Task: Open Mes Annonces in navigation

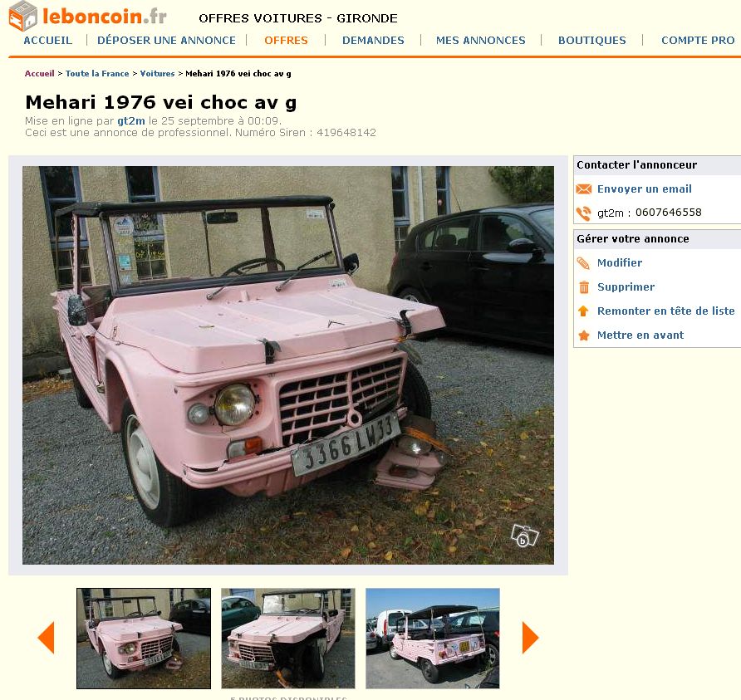Action: pyautogui.click(x=481, y=41)
